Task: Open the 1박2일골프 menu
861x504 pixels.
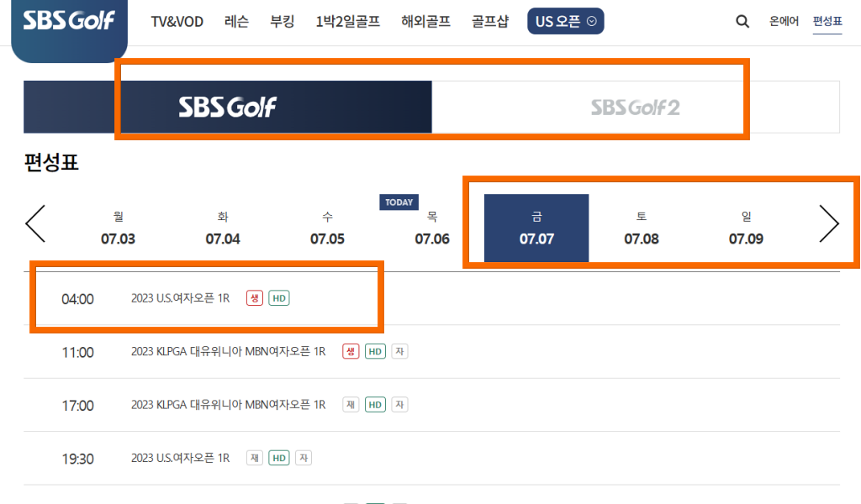Action: (347, 21)
